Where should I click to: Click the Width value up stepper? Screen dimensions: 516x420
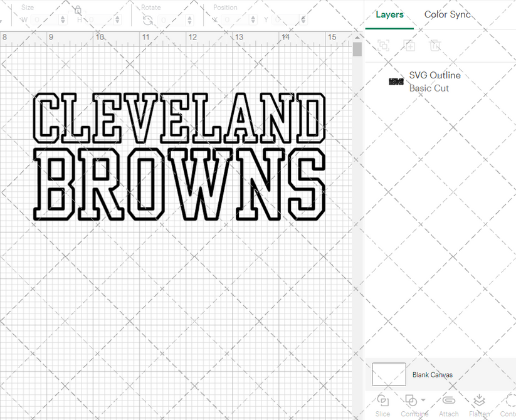point(62,17)
